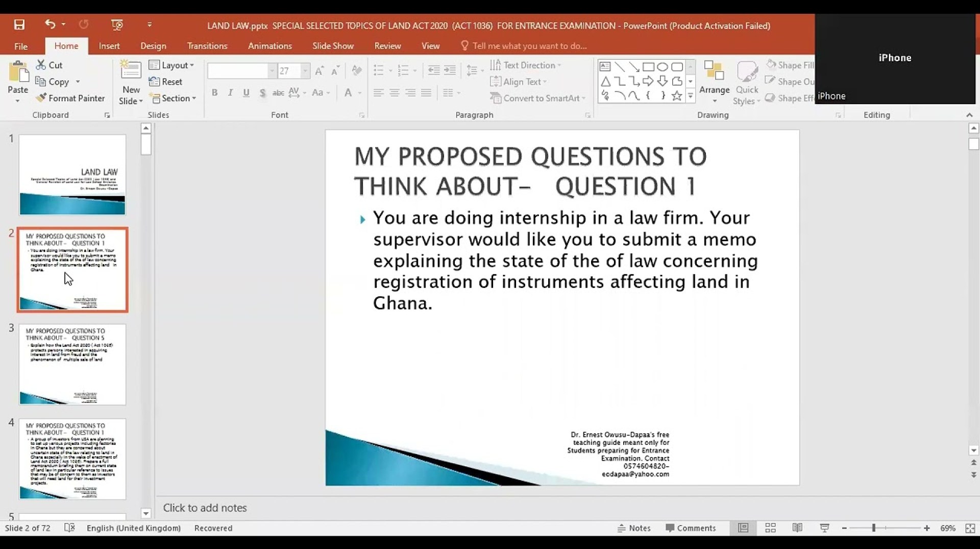Toggle align text right
The height and width of the screenshot is (549, 980).
coord(410,93)
